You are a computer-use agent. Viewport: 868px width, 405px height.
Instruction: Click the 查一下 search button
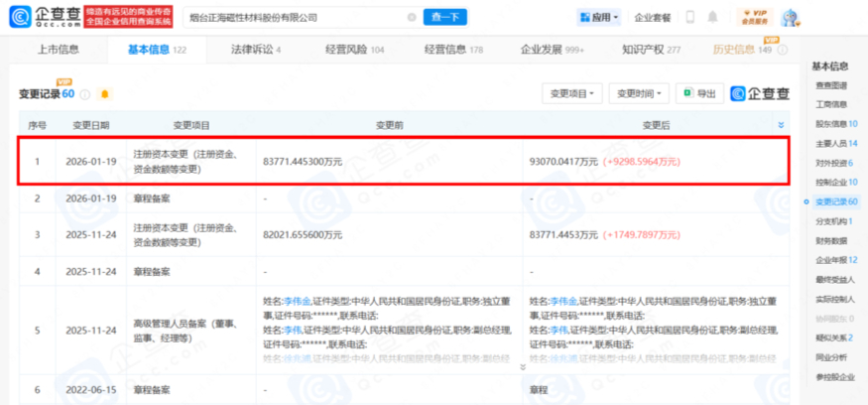point(446,18)
